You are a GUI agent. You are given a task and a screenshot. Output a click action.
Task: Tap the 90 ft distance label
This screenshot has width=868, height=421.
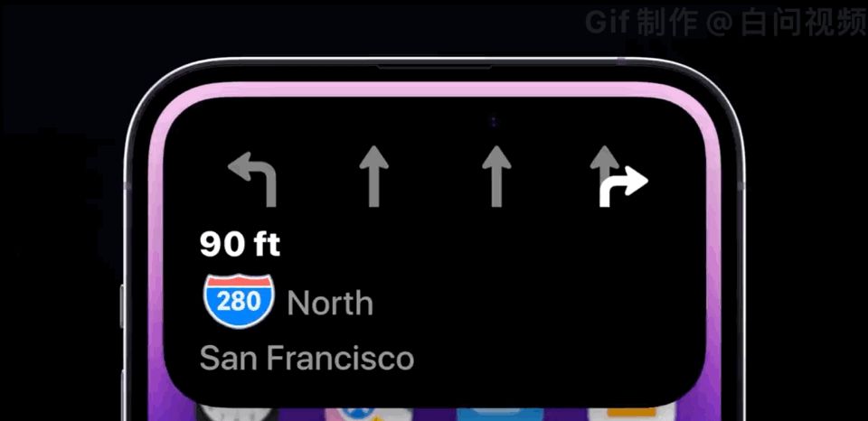[x=241, y=244]
